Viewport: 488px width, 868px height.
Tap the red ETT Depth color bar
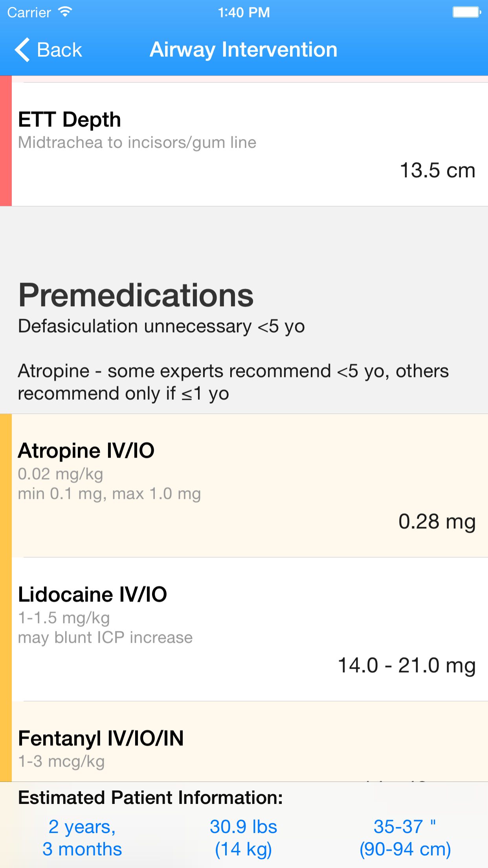[6, 141]
